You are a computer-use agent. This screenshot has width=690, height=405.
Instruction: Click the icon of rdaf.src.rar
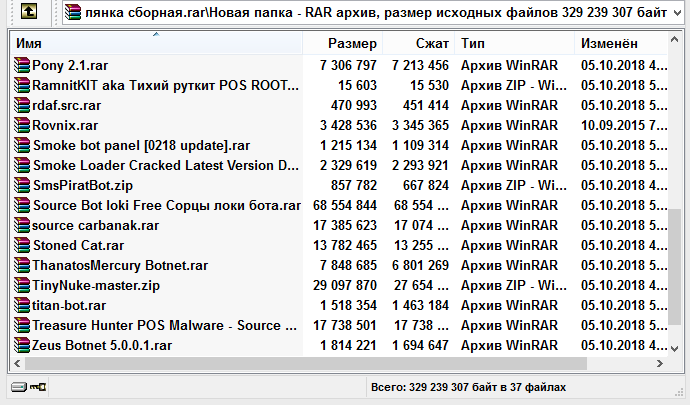pyautogui.click(x=22, y=105)
